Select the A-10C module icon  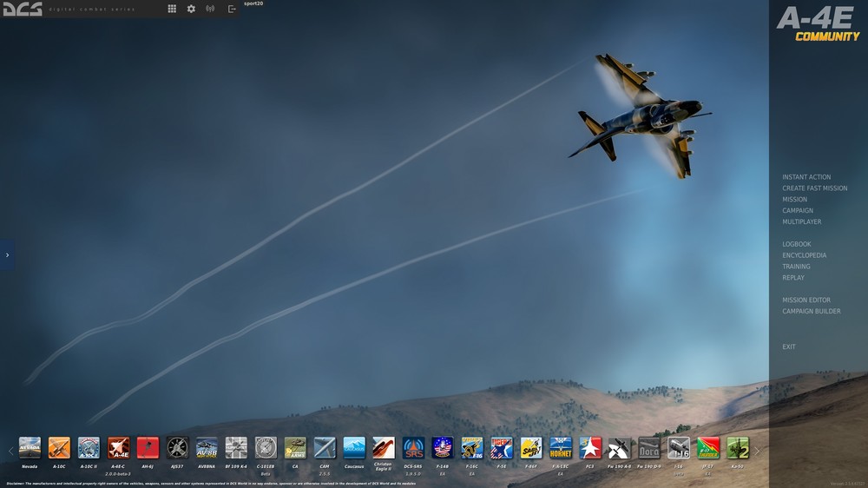pos(59,447)
